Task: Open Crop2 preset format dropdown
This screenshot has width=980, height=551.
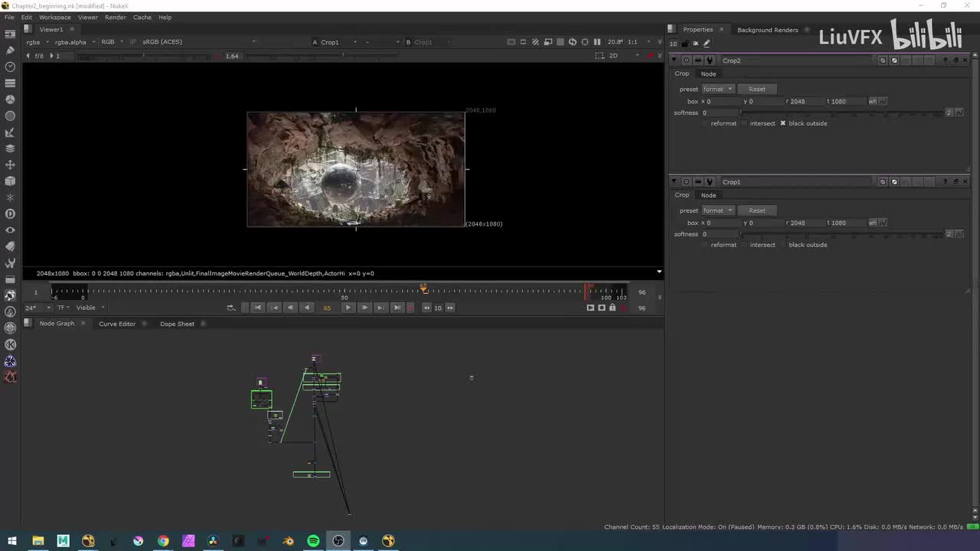Action: tap(718, 90)
